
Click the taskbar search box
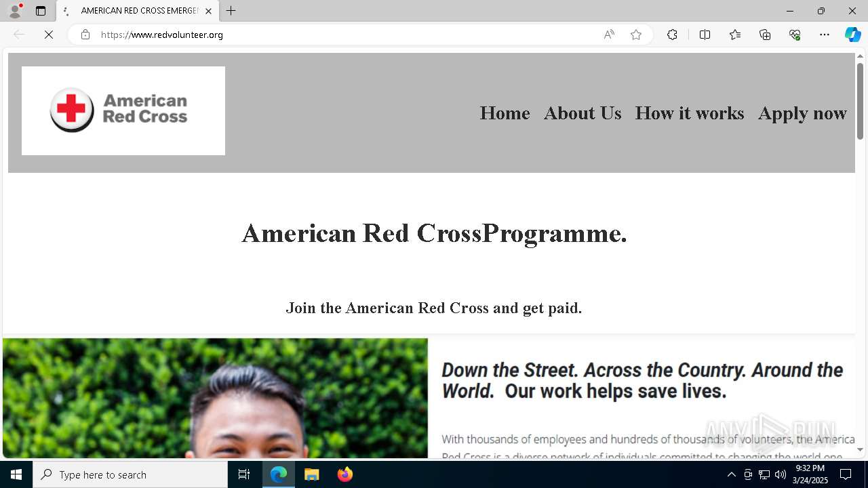(130, 474)
